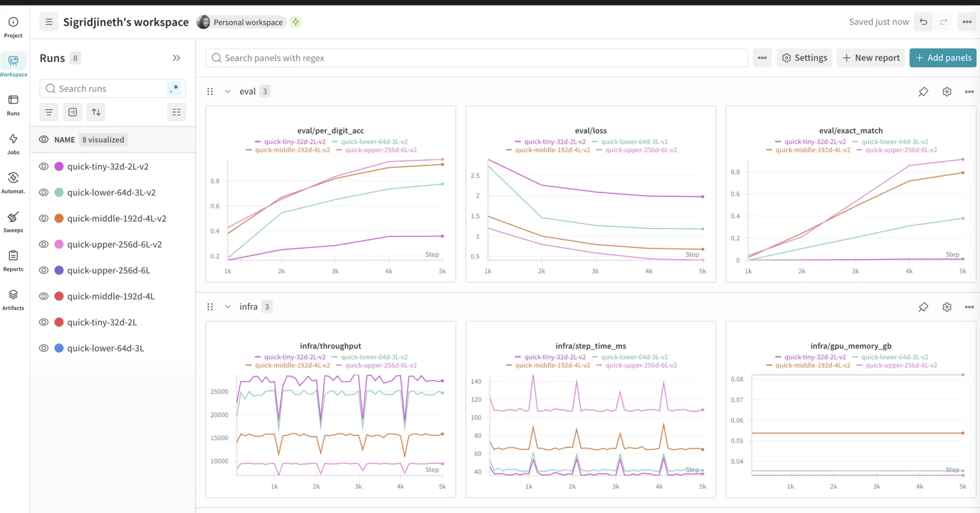Collapse the infra section chevron
This screenshot has height=513, width=980.
click(227, 307)
